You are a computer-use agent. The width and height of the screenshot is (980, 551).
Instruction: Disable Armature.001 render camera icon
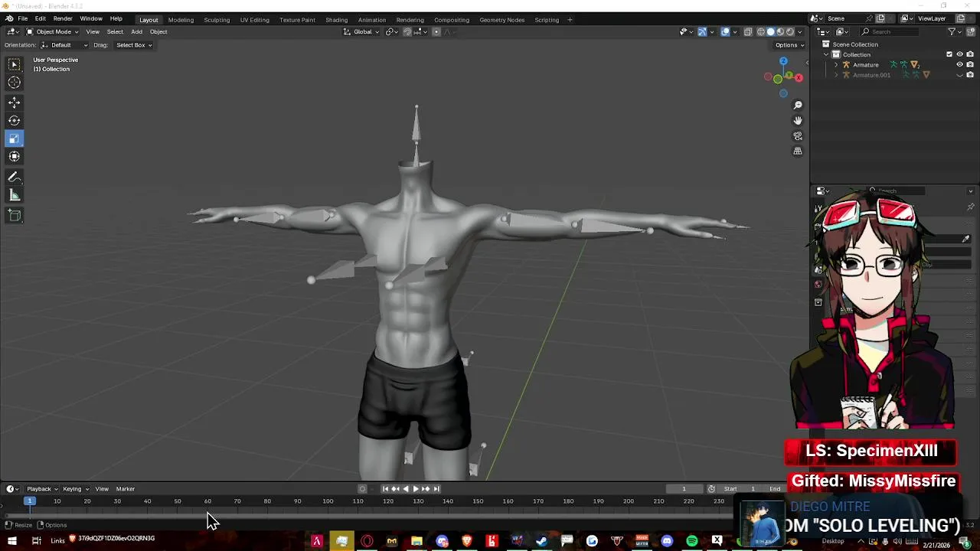tap(970, 75)
